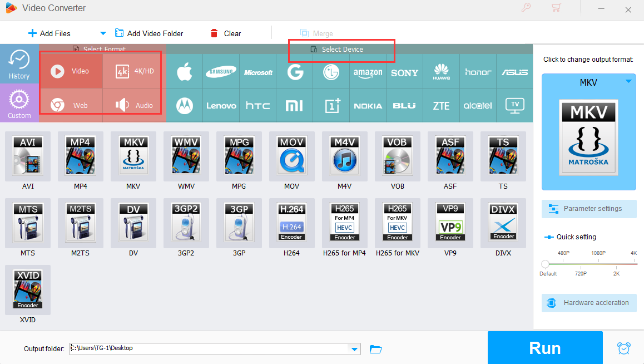Image resolution: width=644 pixels, height=364 pixels.
Task: Switch to Audio format category
Action: [x=135, y=105]
